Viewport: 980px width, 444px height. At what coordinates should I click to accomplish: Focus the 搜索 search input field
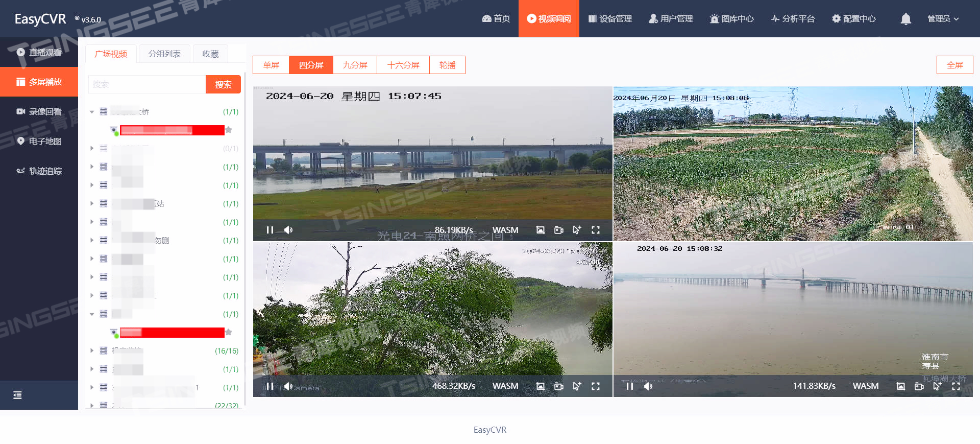147,84
